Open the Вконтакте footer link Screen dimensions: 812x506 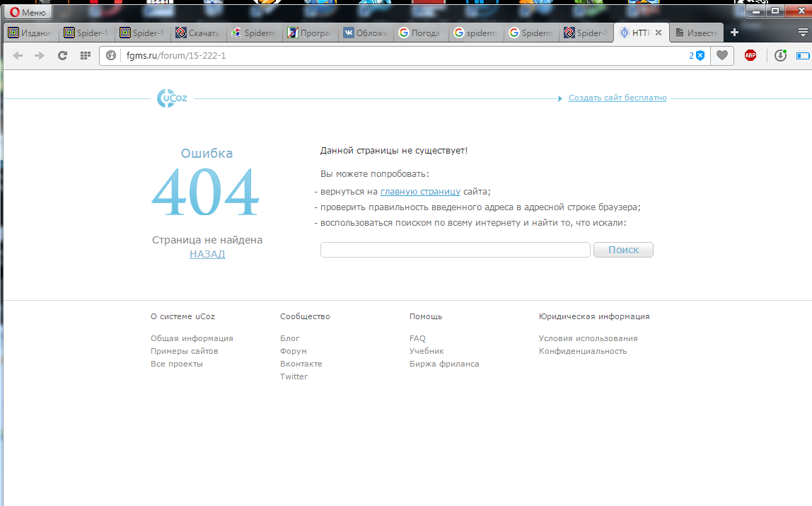tap(301, 364)
